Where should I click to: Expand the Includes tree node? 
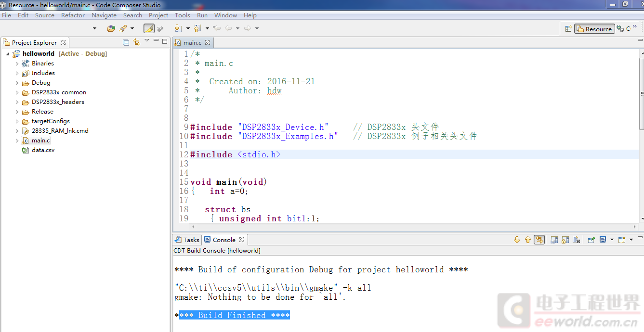pos(17,73)
